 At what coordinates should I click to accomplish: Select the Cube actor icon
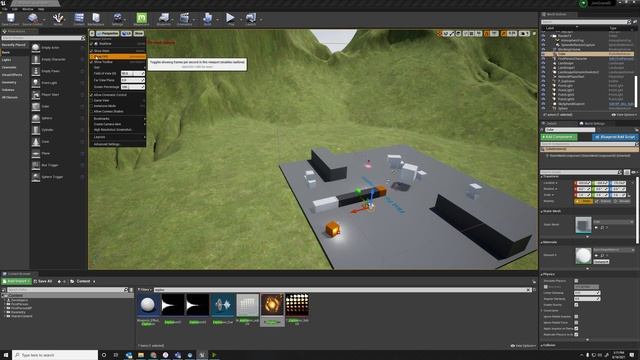point(36,107)
